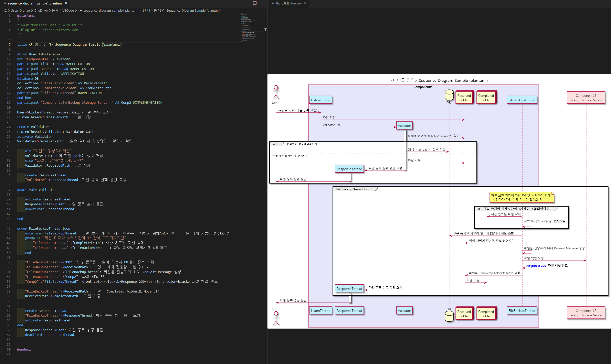Activate the PlantUML Preview tab
Viewport: 611px width, 364px height.
pos(288,3)
